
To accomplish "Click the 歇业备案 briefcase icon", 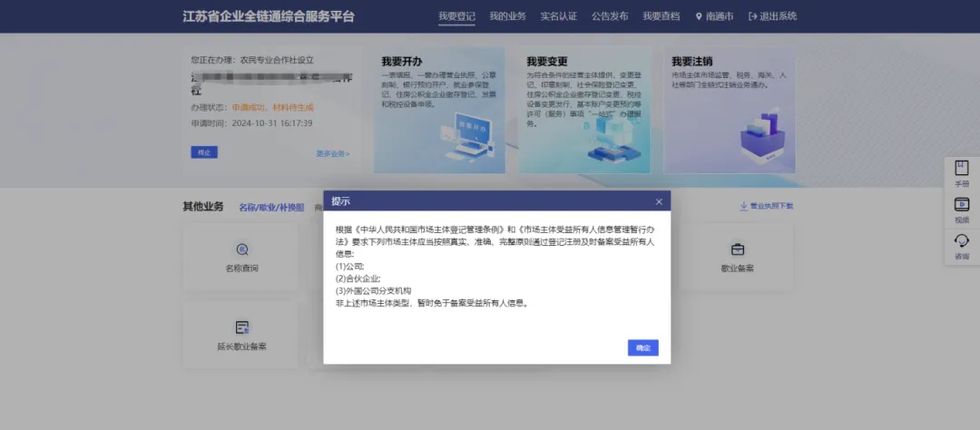I will click(x=738, y=249).
